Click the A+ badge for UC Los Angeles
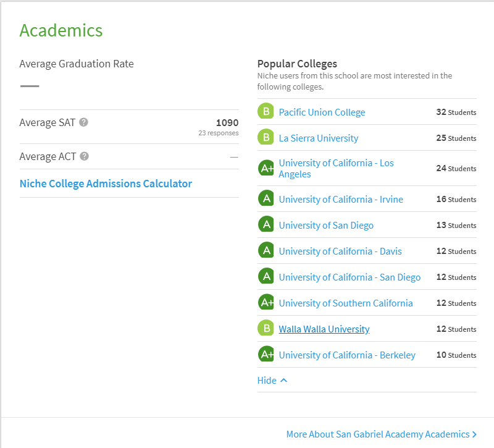The width and height of the screenshot is (494, 448). [x=266, y=168]
